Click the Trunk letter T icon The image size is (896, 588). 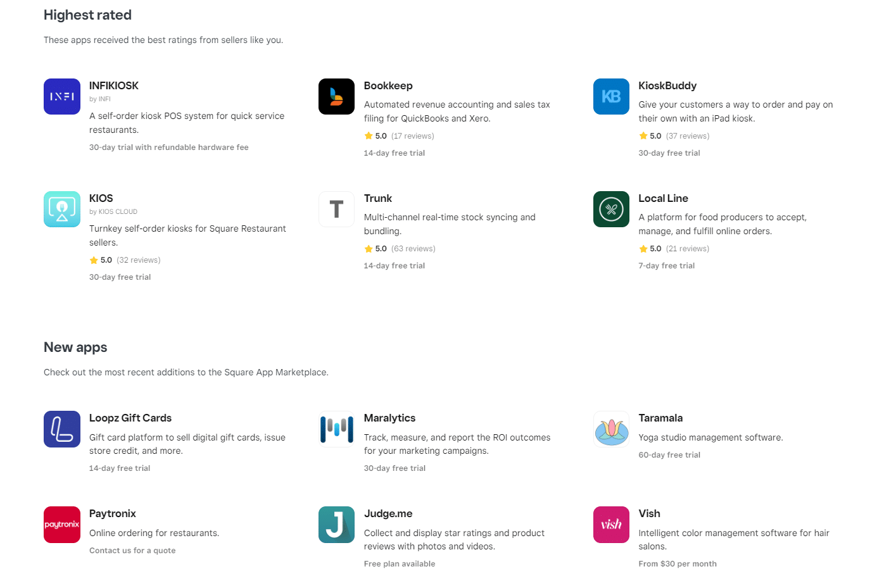click(x=336, y=209)
